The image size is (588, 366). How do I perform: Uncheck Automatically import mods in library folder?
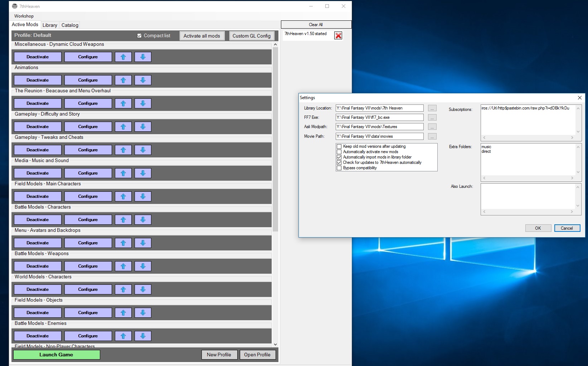[x=339, y=157]
